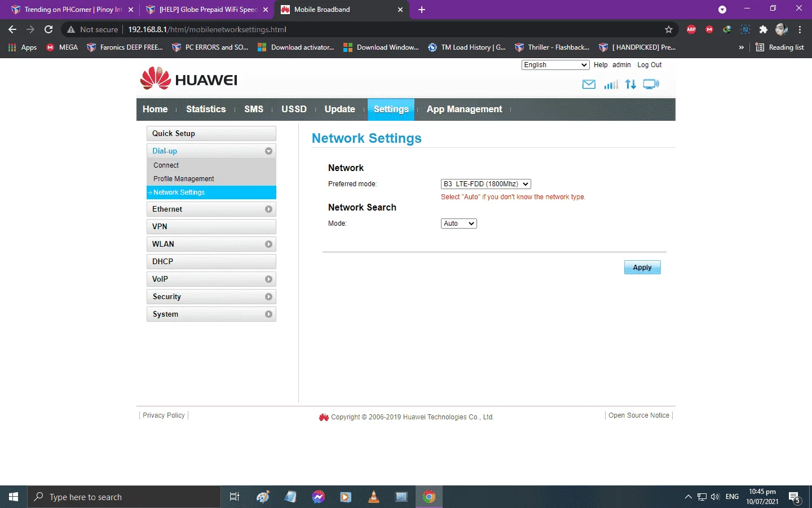Open the DHCP sidebar item

tap(211, 262)
